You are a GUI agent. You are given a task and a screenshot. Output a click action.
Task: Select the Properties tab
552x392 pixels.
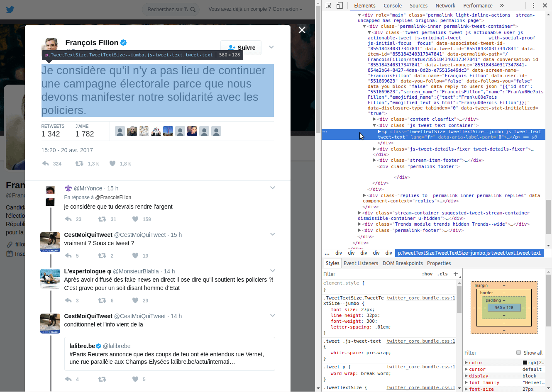(x=439, y=263)
